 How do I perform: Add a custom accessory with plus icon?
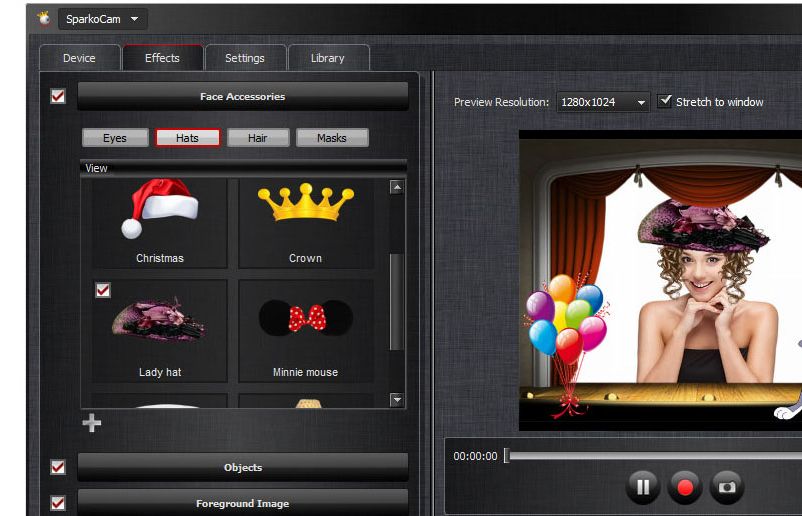92,423
